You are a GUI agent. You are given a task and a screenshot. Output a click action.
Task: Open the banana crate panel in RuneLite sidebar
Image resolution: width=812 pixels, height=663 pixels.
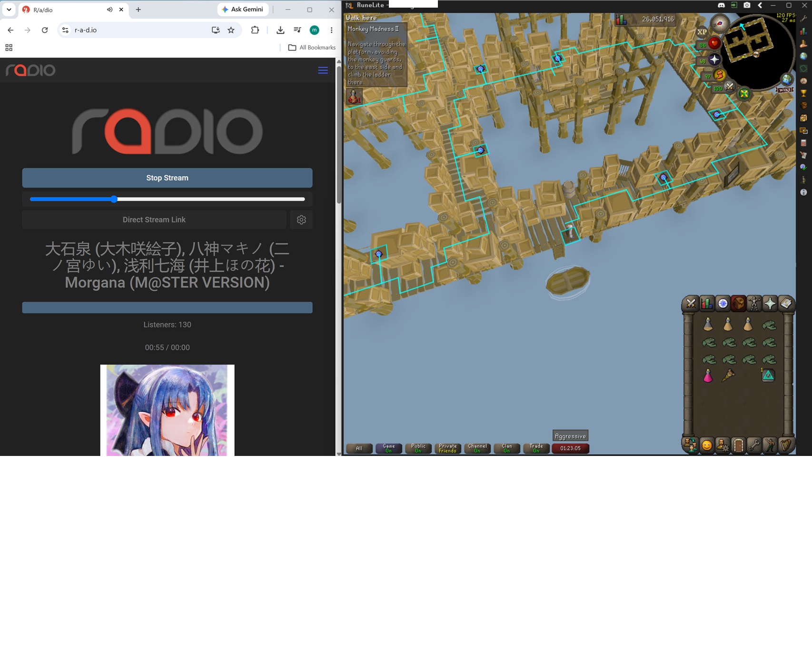[803, 118]
